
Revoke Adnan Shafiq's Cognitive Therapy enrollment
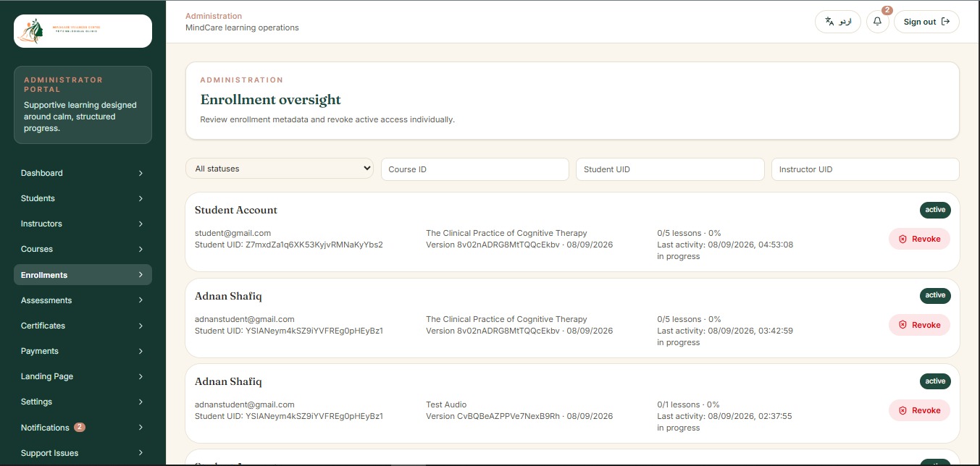(x=919, y=325)
